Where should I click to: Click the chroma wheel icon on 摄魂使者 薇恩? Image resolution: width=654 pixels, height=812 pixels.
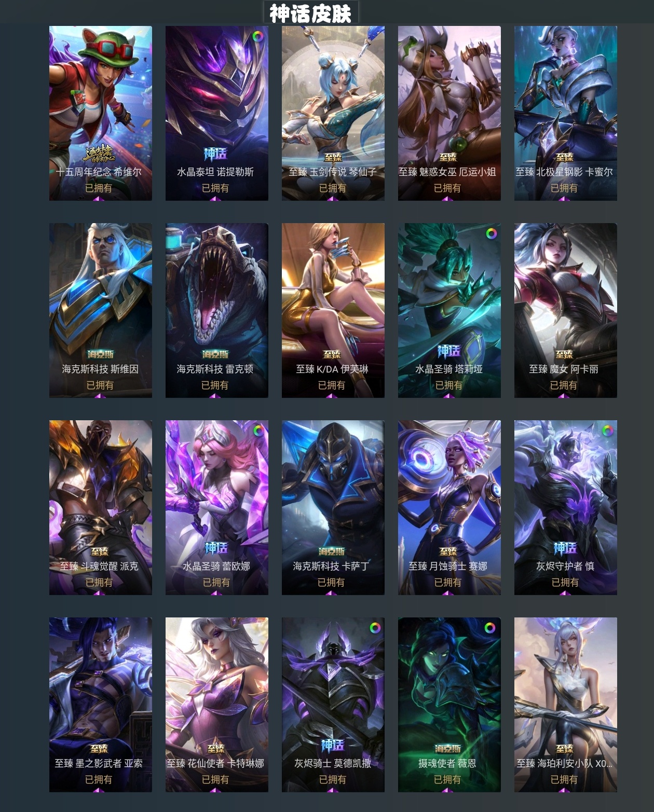tap(489, 628)
